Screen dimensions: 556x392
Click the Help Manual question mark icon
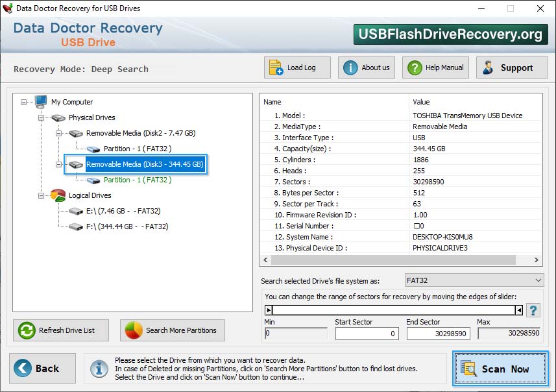415,67
